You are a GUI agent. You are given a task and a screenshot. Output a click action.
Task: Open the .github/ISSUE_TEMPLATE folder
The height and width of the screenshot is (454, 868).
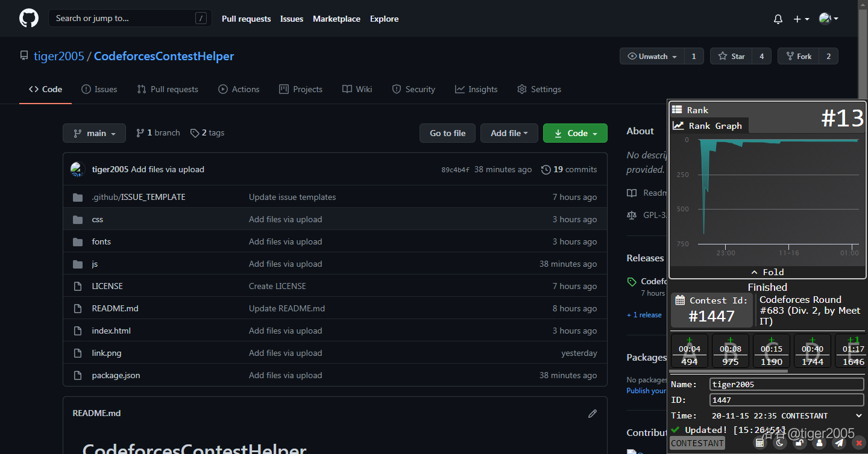(139, 197)
